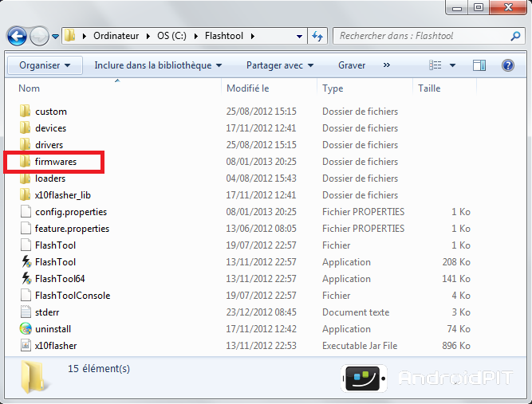Open Inclure dans la bibliothèque menu
Image resolution: width=532 pixels, height=404 pixels.
158,65
